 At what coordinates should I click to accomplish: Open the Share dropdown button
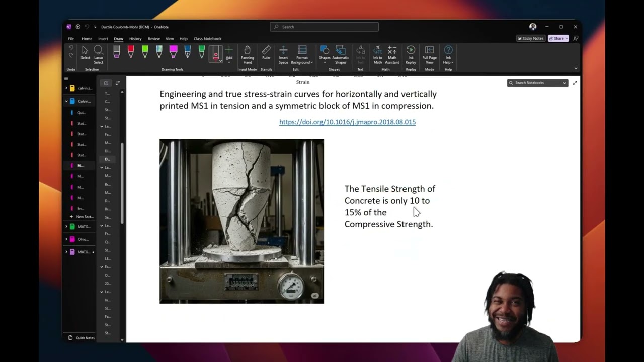pos(558,38)
